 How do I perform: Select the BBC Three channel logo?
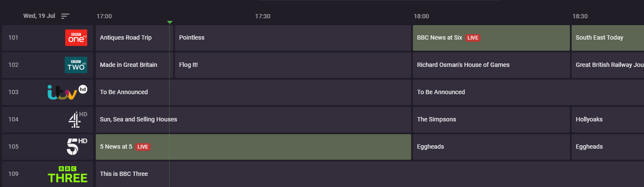(68, 174)
